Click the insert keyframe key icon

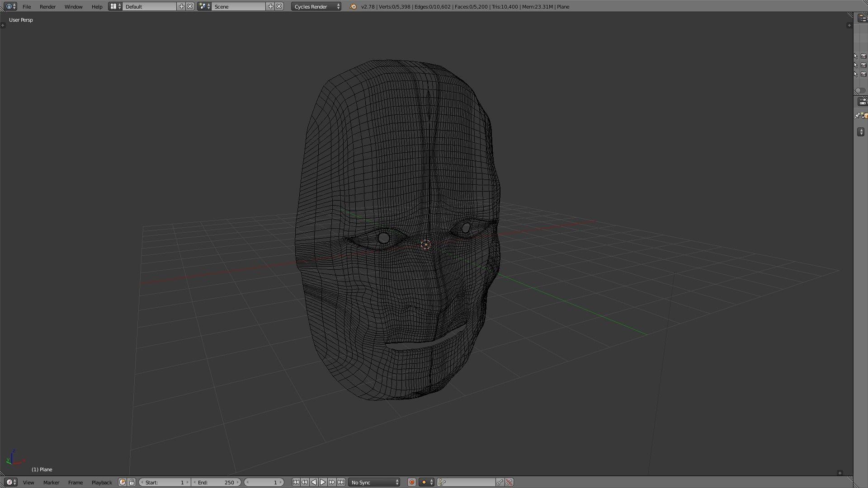tap(500, 482)
